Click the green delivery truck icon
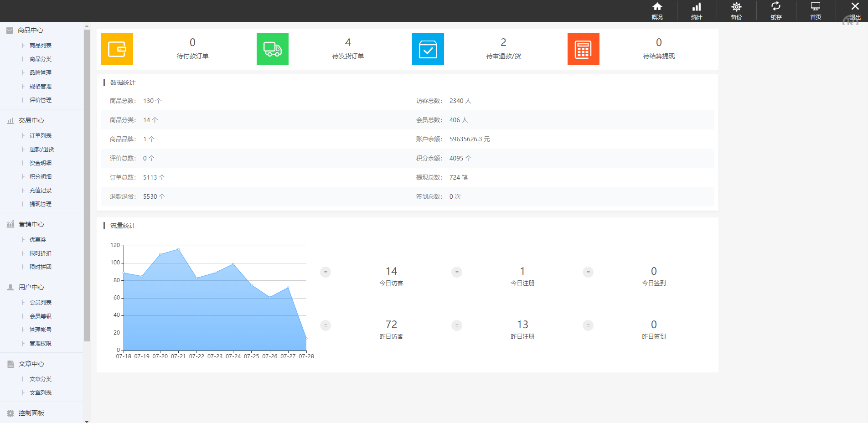 click(x=273, y=49)
